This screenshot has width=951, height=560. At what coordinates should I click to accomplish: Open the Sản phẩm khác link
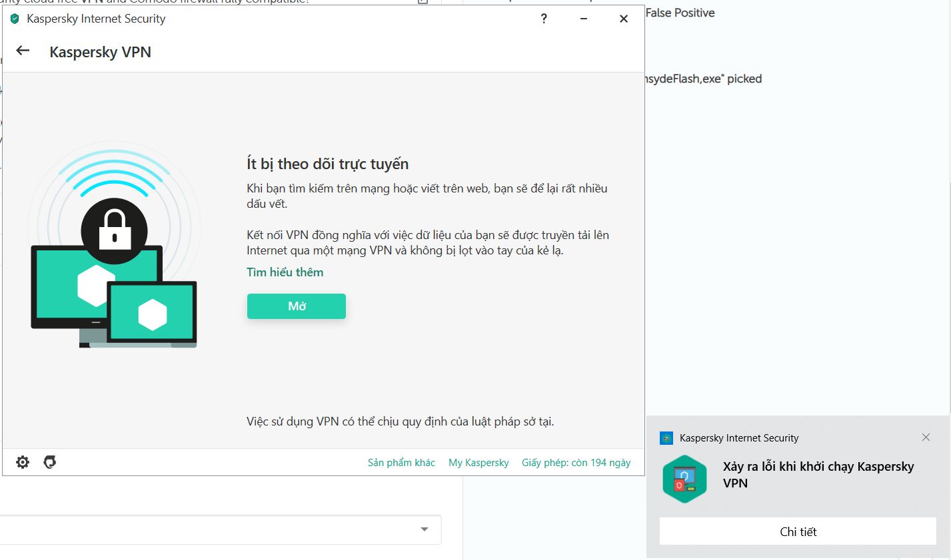point(401,463)
